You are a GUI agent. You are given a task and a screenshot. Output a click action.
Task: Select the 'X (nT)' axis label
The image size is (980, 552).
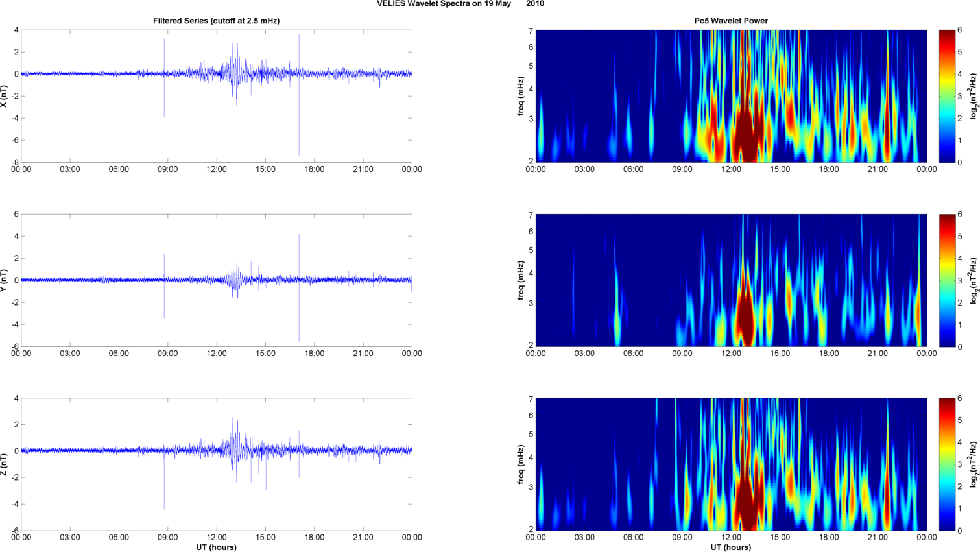5,96
